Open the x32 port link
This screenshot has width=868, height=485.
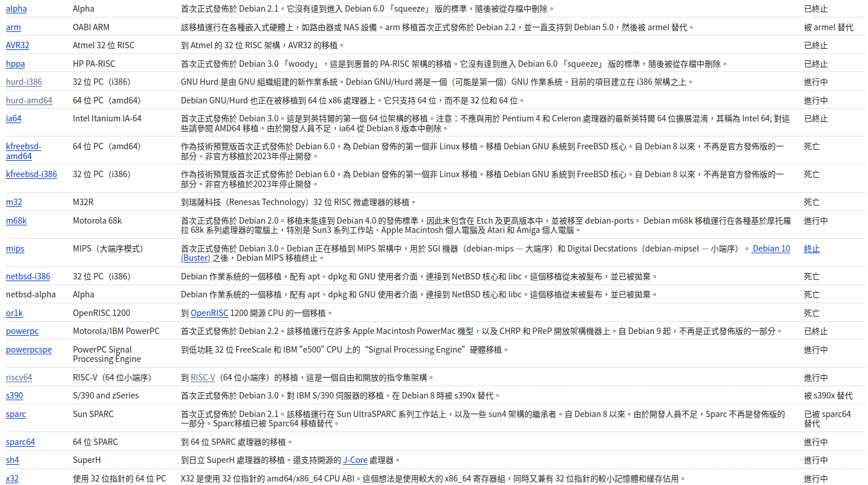click(12, 479)
